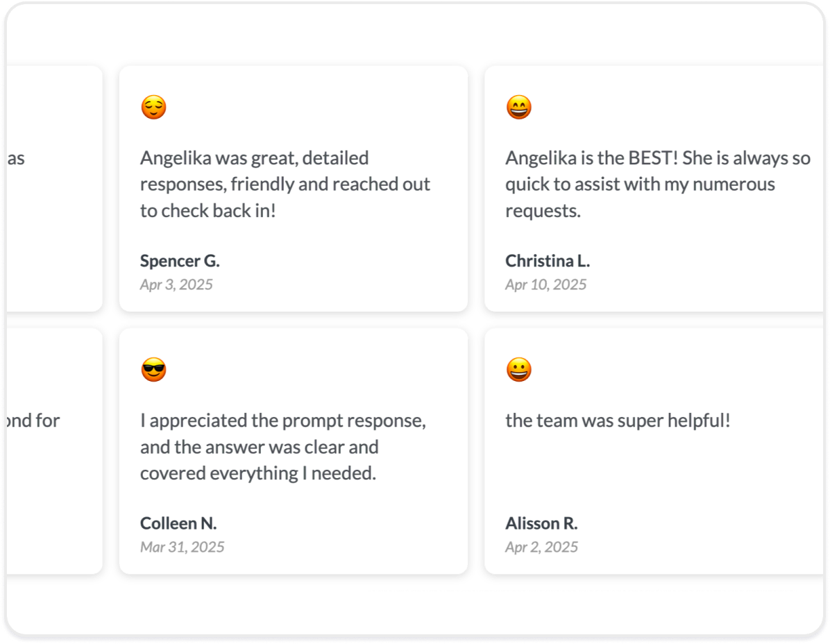Screen dimensions: 830x644
Task: Select reviewer name Alisson R.
Action: pos(541,523)
